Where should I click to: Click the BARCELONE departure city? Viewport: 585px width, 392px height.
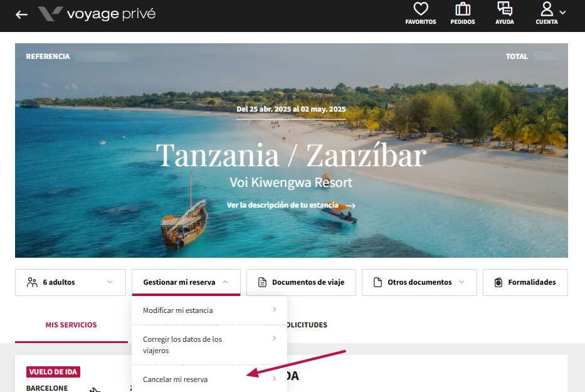pyautogui.click(x=47, y=388)
